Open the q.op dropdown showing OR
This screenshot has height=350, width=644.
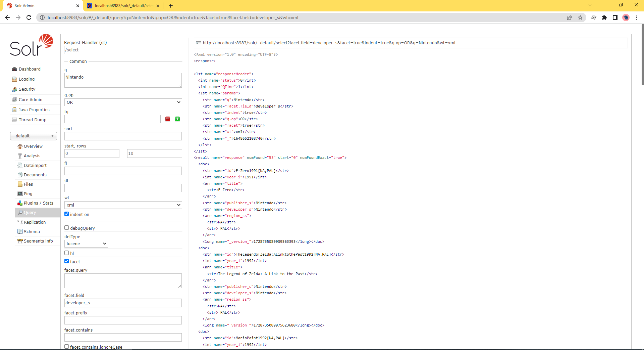(123, 102)
